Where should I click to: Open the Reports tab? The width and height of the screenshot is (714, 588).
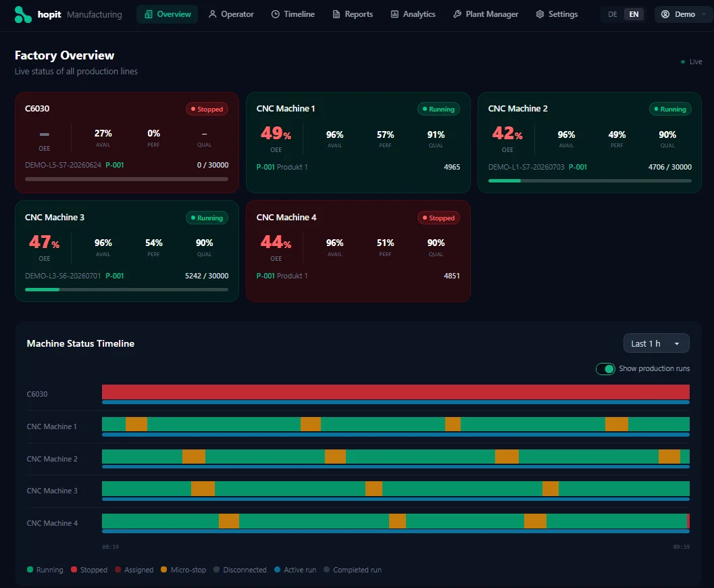(x=353, y=14)
